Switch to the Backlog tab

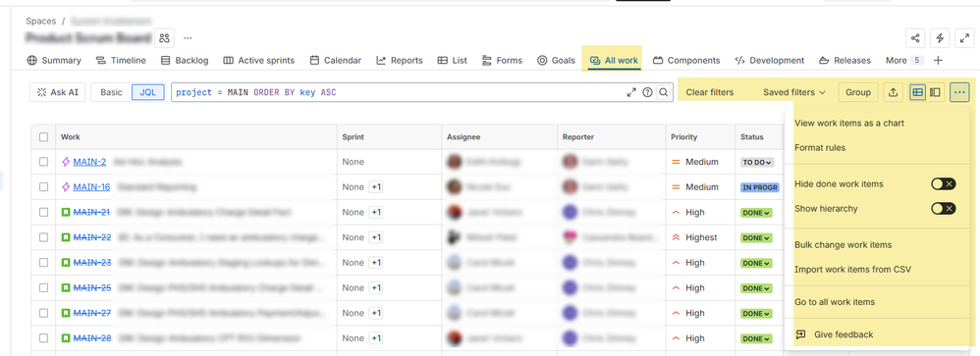click(185, 61)
